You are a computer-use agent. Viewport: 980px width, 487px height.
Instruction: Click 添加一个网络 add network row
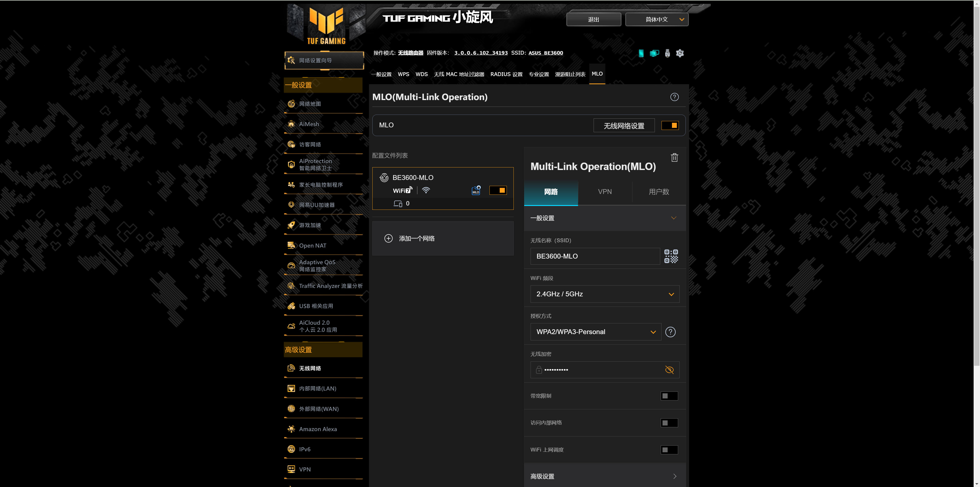point(443,239)
